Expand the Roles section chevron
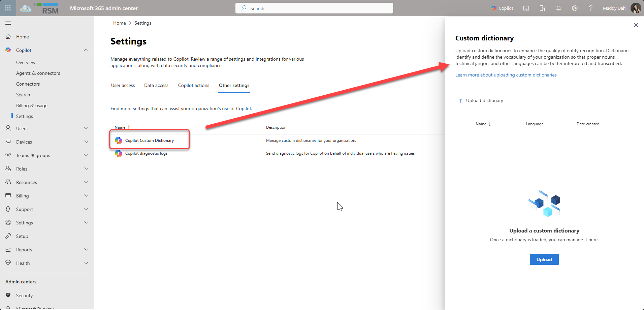The image size is (644, 310). coord(86,169)
